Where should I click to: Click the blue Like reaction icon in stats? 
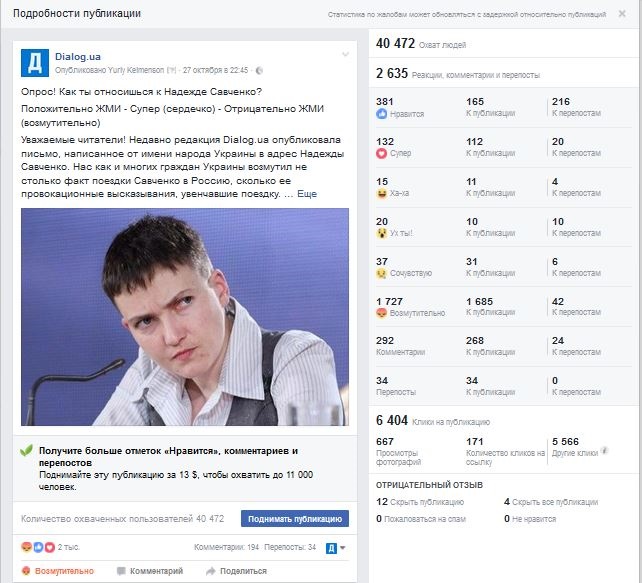click(x=381, y=114)
